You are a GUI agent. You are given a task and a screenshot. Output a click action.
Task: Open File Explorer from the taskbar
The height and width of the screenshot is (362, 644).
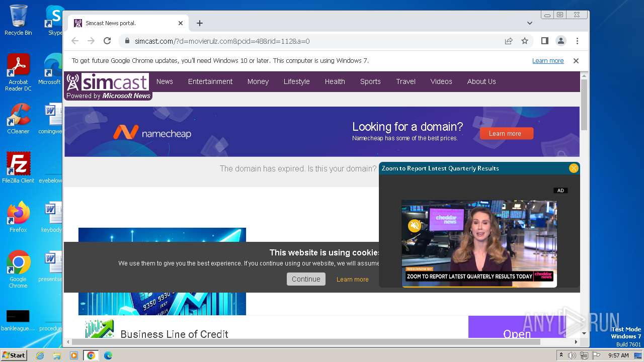(x=57, y=355)
